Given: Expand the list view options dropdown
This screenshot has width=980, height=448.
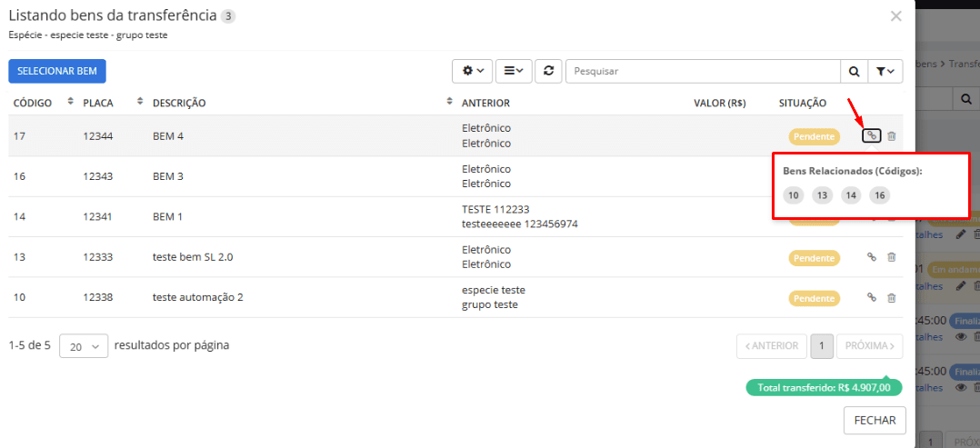Looking at the screenshot, I should click(x=514, y=71).
